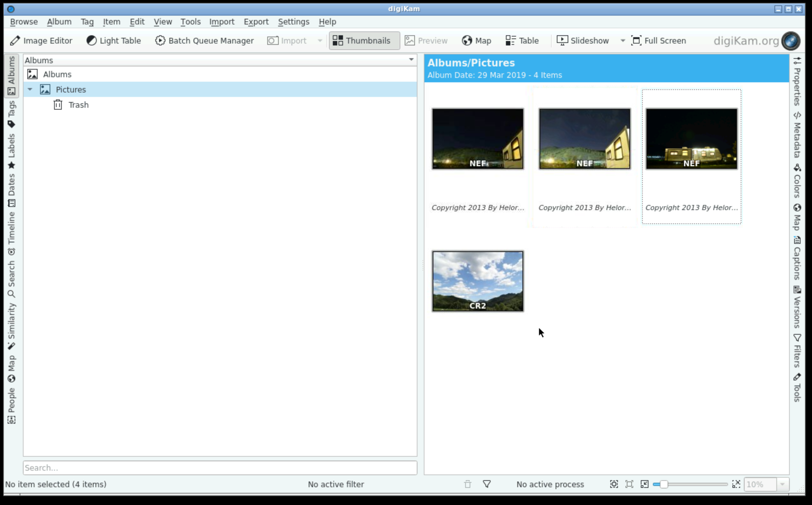
Task: Switch to Map view in toolbar
Action: tap(476, 41)
